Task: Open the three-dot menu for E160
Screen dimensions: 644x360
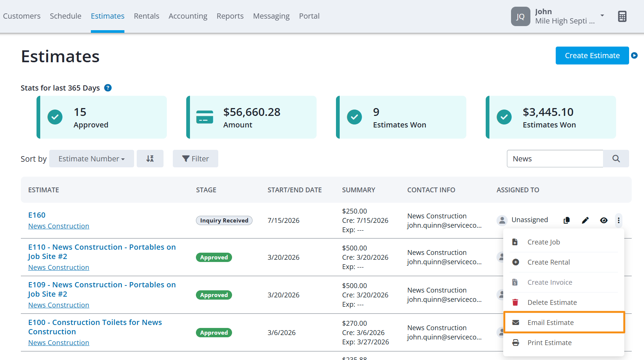Action: pyautogui.click(x=619, y=220)
